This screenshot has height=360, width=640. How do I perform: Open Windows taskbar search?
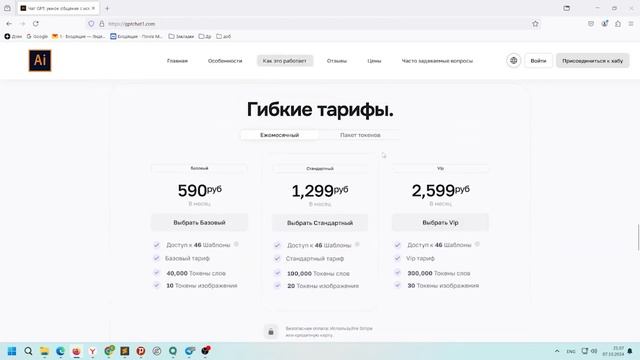tap(28, 351)
